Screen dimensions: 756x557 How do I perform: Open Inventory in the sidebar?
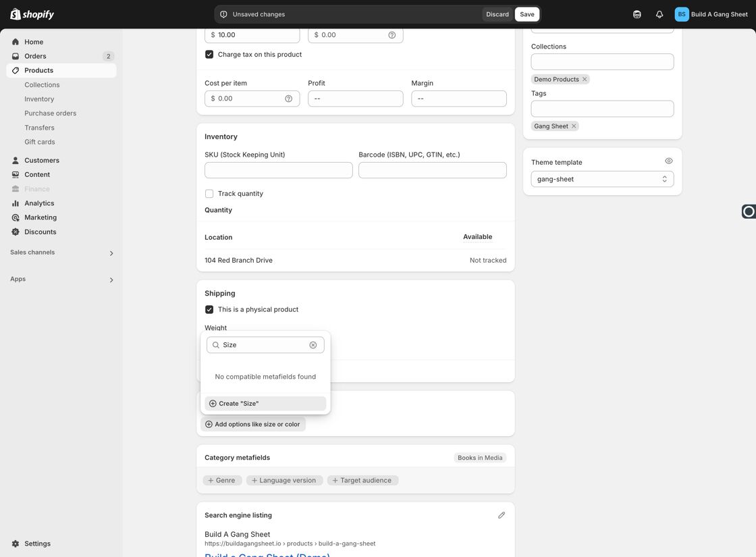[39, 99]
